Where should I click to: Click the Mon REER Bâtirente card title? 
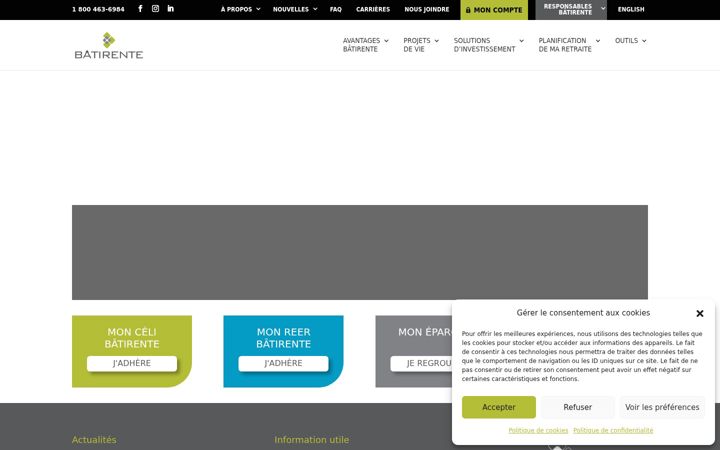(x=283, y=338)
